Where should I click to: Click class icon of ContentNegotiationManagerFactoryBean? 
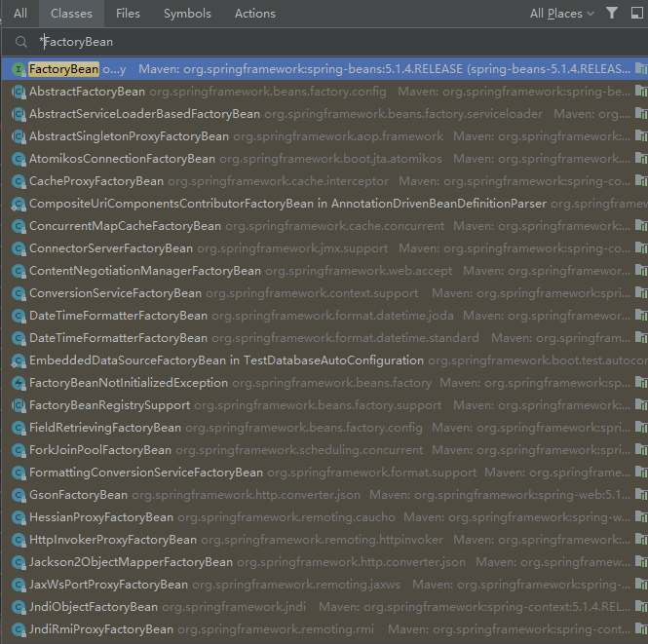pyautogui.click(x=19, y=271)
